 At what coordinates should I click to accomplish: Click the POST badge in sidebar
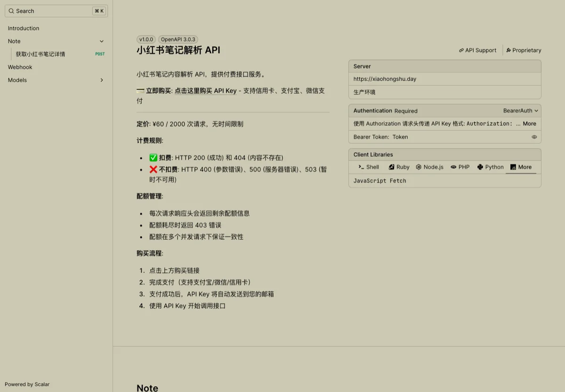pyautogui.click(x=100, y=54)
